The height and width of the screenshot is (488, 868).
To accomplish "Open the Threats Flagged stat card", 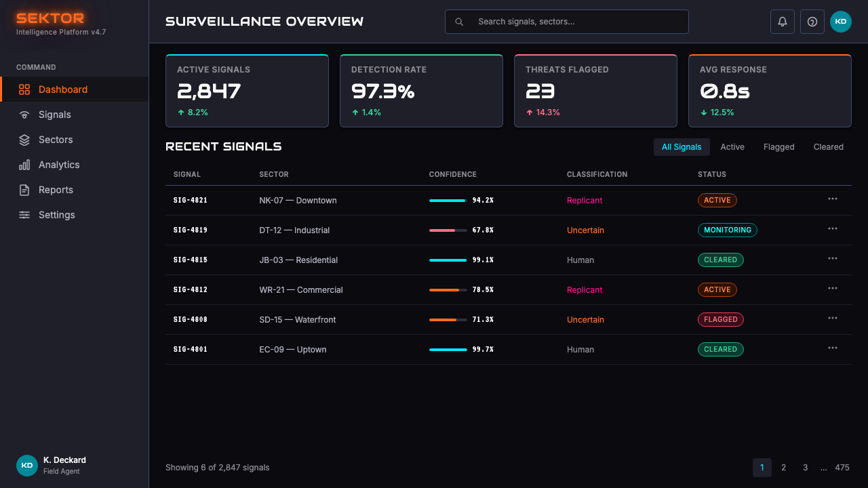I will [595, 91].
